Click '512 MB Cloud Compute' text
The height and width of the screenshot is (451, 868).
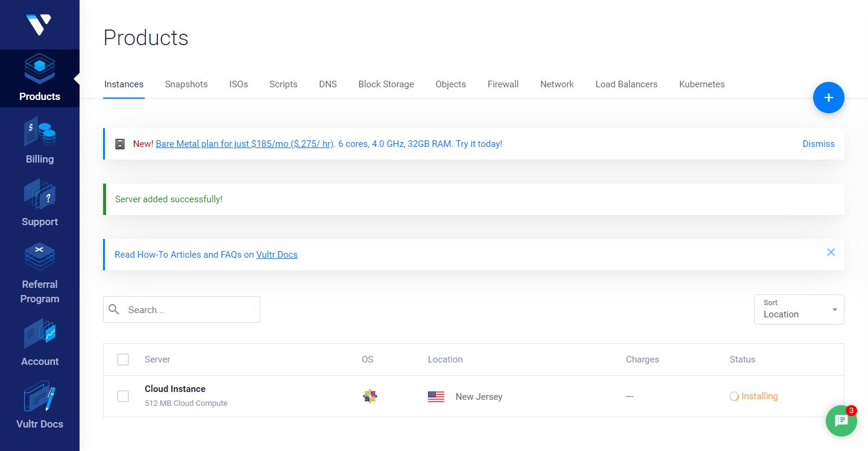coord(186,403)
